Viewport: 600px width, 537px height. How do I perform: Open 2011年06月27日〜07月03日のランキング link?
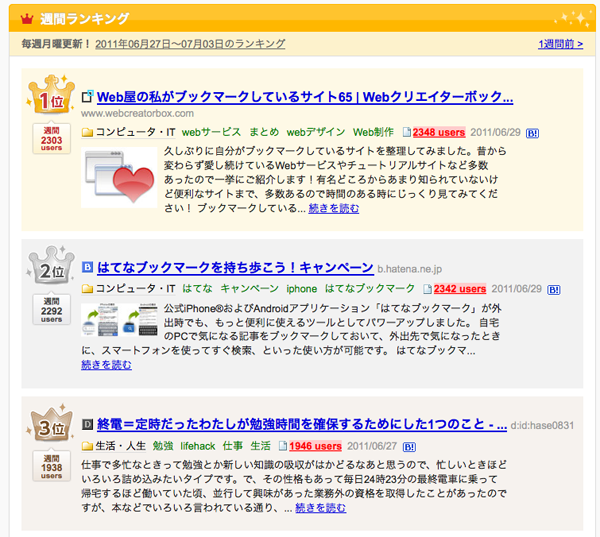point(190,44)
